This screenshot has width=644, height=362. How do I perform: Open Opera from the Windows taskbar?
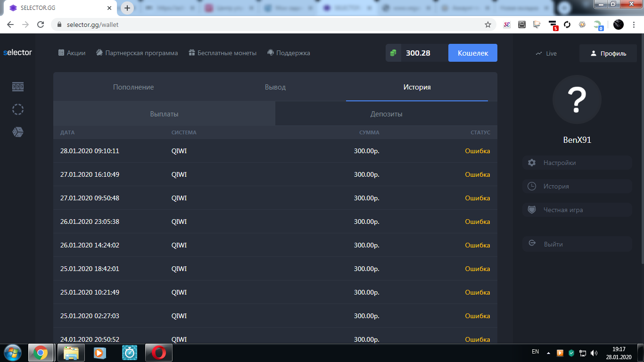click(159, 353)
